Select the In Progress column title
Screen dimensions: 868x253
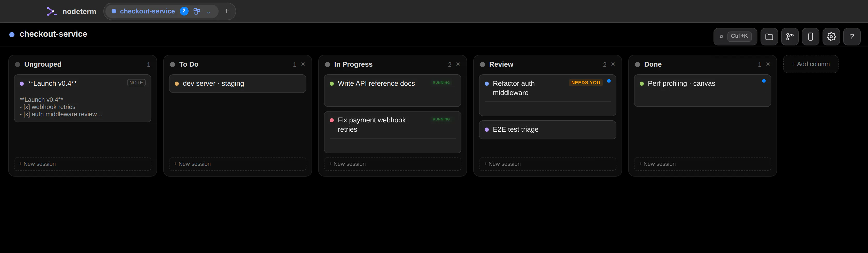tap(353, 64)
